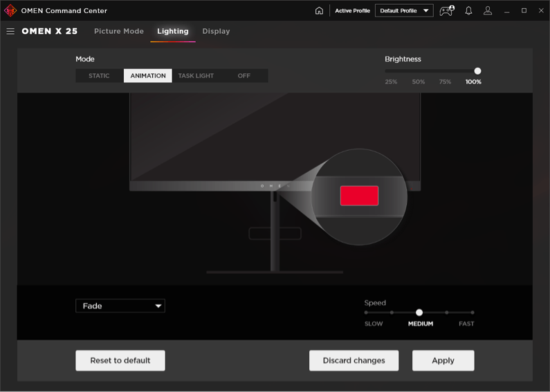Select the Lighting tab
550x392 pixels.
pyautogui.click(x=173, y=31)
